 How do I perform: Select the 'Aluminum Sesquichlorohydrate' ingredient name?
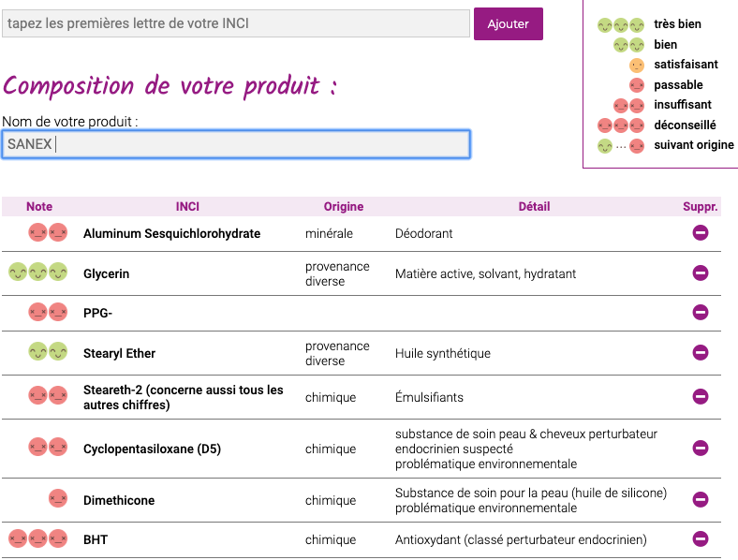[171, 233]
